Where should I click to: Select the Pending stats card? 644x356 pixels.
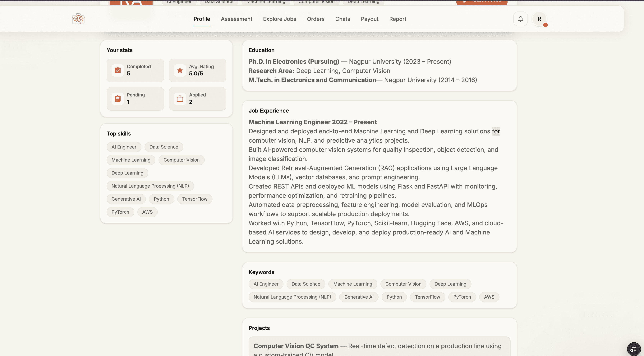pyautogui.click(x=135, y=99)
